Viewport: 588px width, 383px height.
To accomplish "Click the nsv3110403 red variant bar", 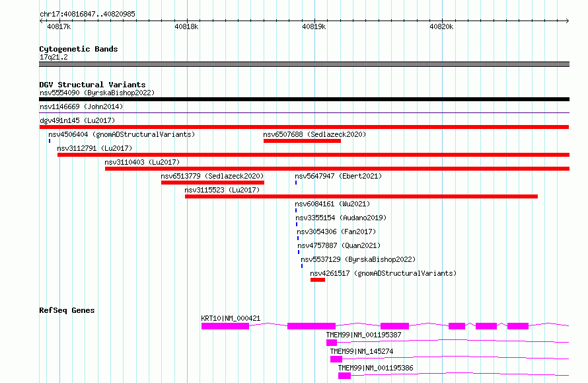I will (337, 169).
